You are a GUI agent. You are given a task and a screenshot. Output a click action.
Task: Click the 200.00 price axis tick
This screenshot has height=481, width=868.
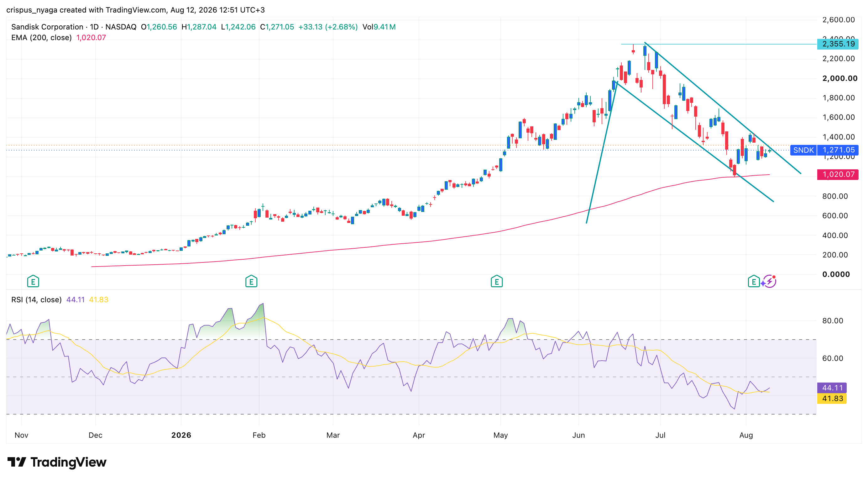[x=835, y=255]
